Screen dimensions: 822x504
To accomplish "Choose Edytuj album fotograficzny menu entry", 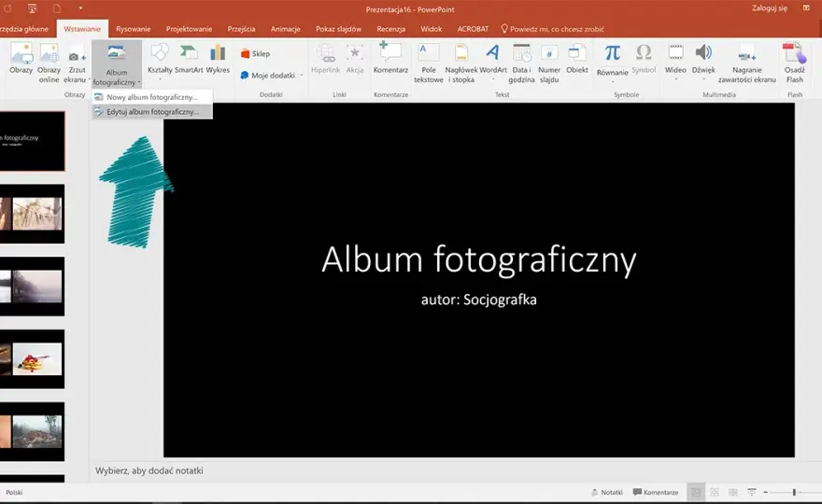I will point(152,112).
